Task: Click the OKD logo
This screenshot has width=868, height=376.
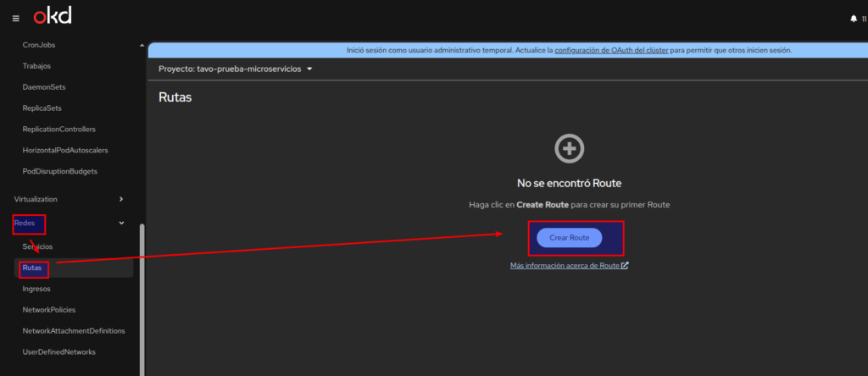Action: pos(52,17)
